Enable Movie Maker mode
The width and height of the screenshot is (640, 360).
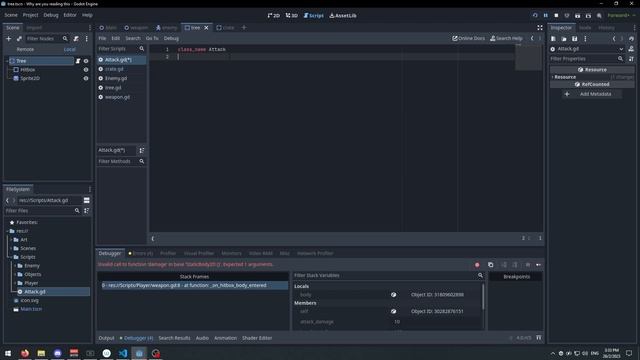tap(599, 16)
